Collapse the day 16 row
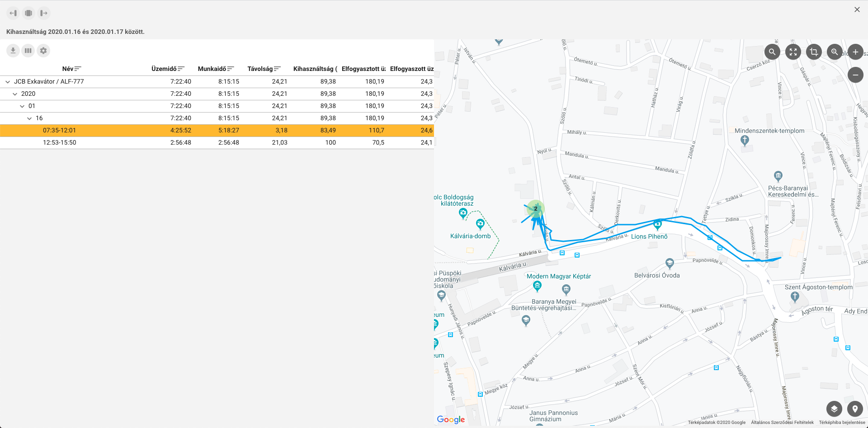 pos(29,118)
